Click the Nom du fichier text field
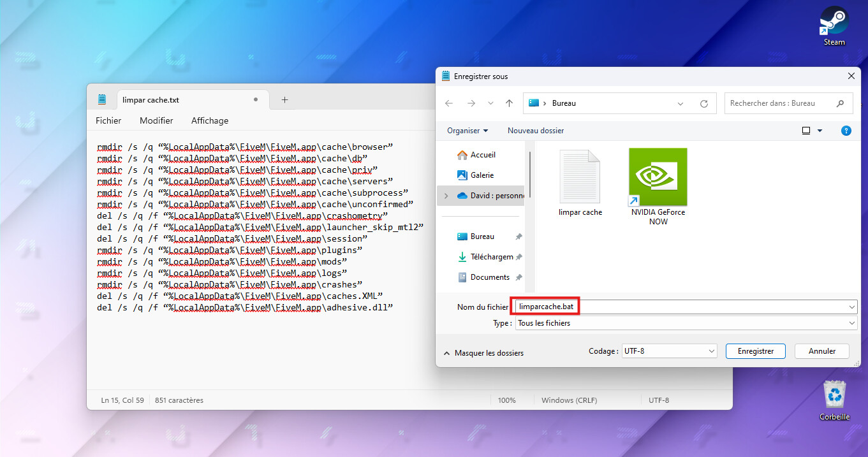 click(686, 307)
